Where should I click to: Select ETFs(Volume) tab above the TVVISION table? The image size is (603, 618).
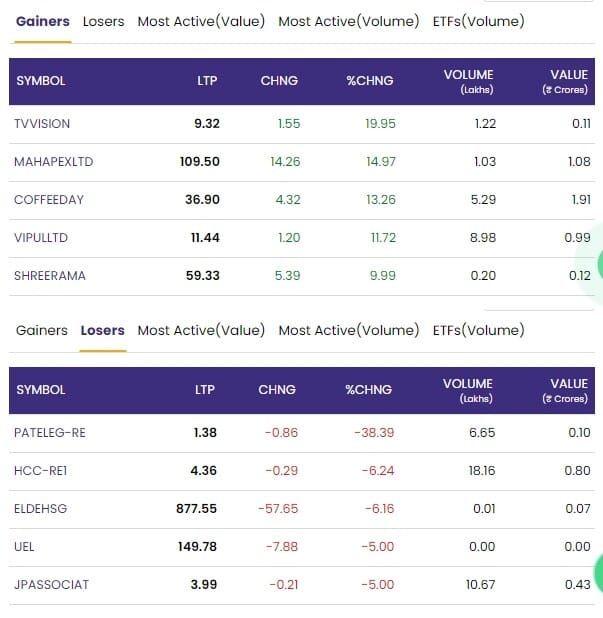(478, 21)
